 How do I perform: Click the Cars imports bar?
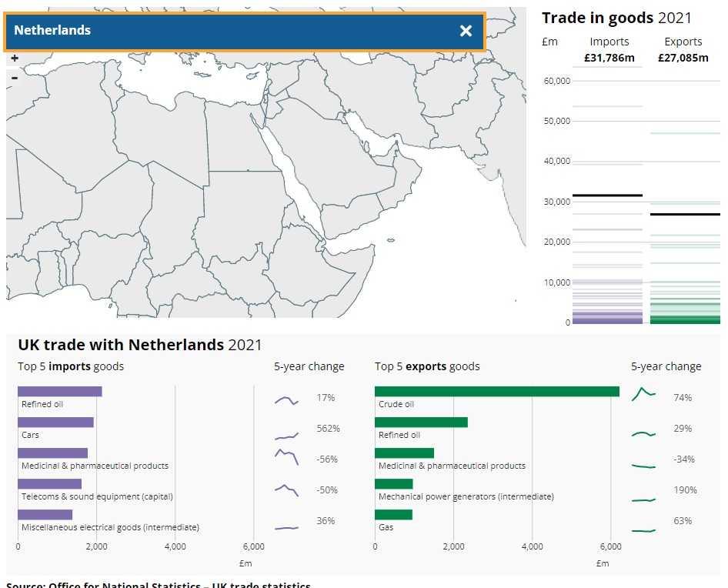click(55, 423)
